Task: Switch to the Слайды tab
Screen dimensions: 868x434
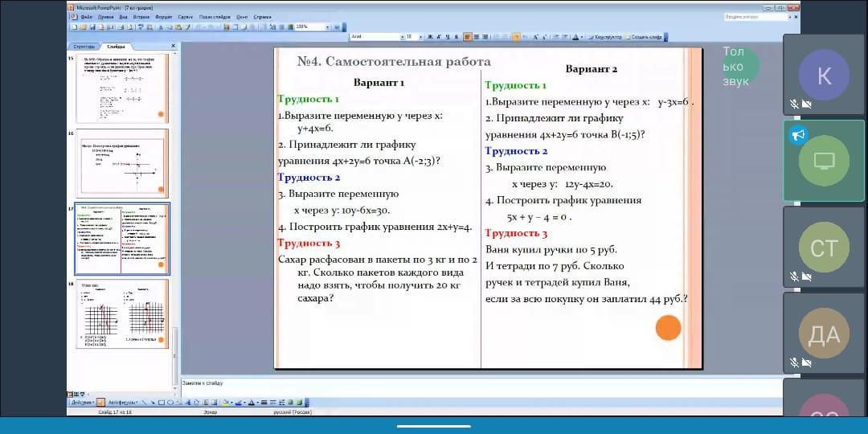Action: click(x=117, y=47)
